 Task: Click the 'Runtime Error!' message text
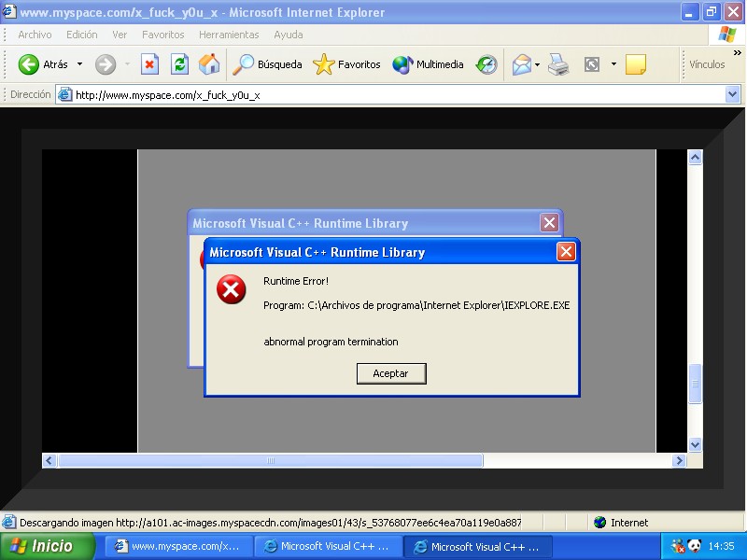(x=296, y=281)
